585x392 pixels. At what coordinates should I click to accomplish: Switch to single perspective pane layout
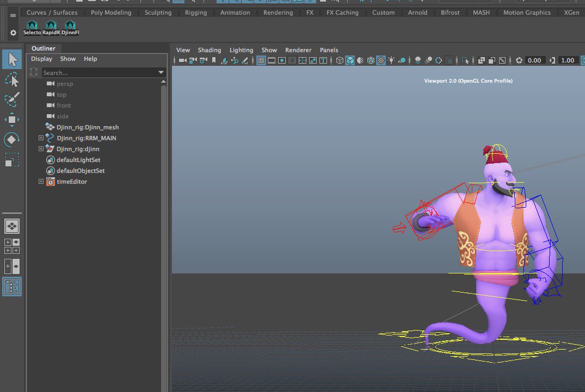tap(12, 226)
